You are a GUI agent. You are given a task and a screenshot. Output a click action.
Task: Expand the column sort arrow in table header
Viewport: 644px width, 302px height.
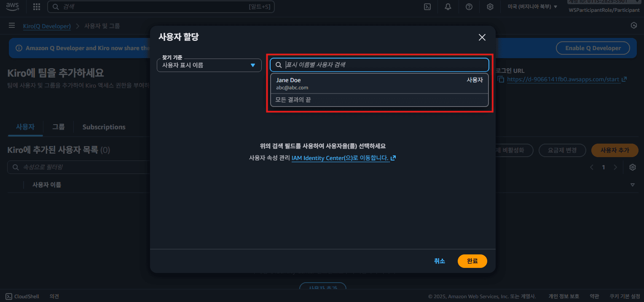pos(632,185)
